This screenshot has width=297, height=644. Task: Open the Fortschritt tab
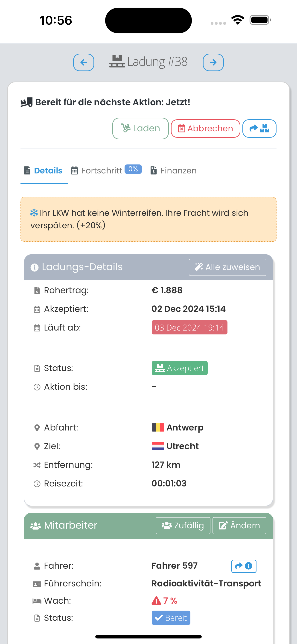(x=102, y=171)
